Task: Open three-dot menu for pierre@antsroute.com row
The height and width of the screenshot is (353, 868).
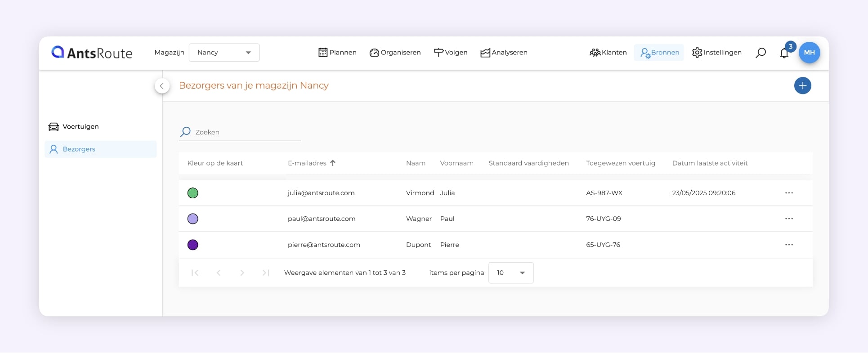Action: pos(789,245)
